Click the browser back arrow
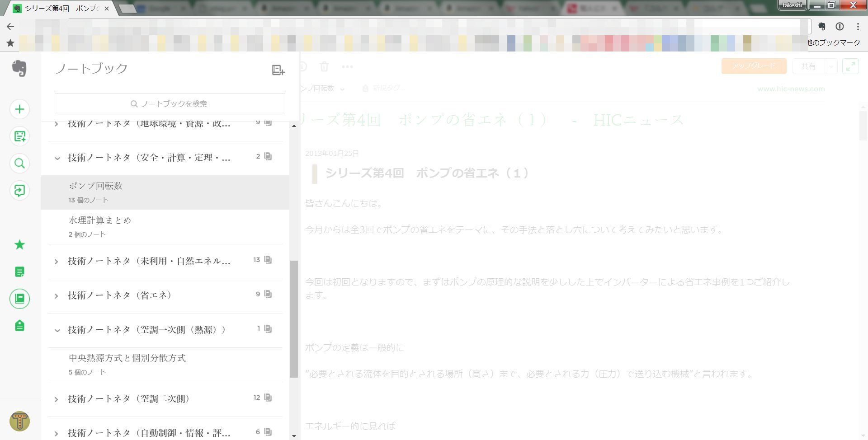 point(10,27)
